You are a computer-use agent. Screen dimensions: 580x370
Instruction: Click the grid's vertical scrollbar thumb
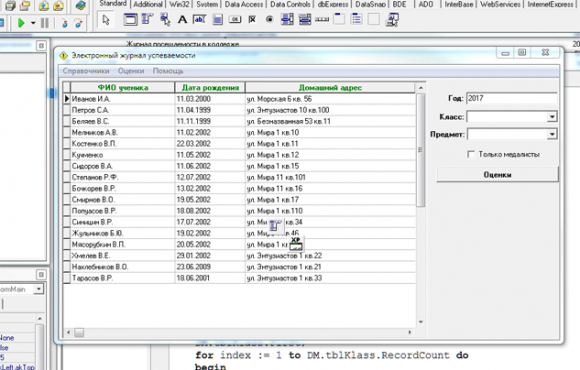(420, 150)
